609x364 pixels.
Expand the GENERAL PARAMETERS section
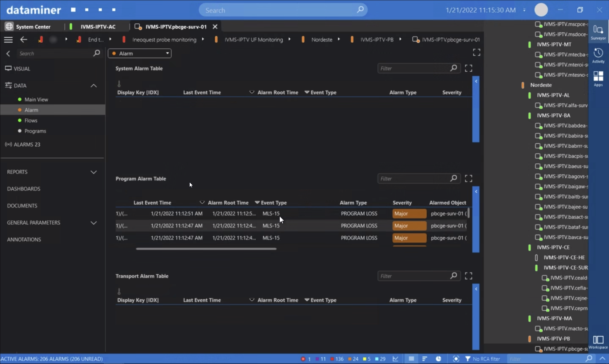tap(94, 223)
